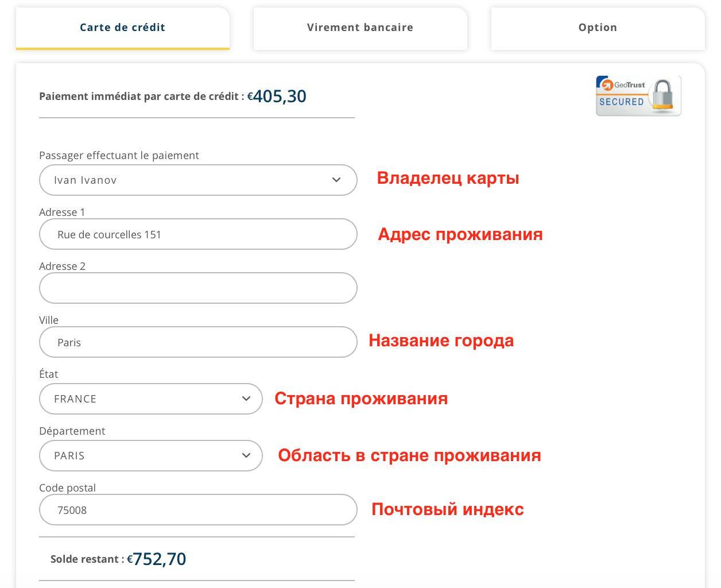Click the 'Passager effectuant le paiement' label
This screenshot has width=721, height=588.
pyautogui.click(x=119, y=156)
